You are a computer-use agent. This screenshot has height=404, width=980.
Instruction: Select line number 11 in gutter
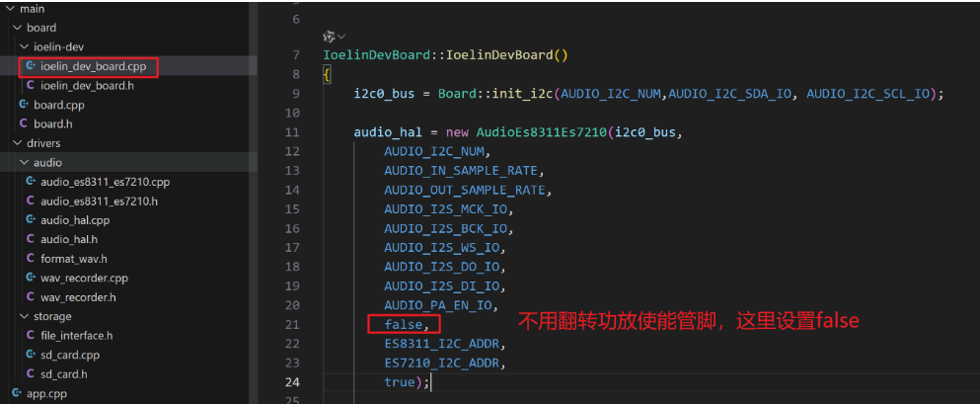point(292,132)
